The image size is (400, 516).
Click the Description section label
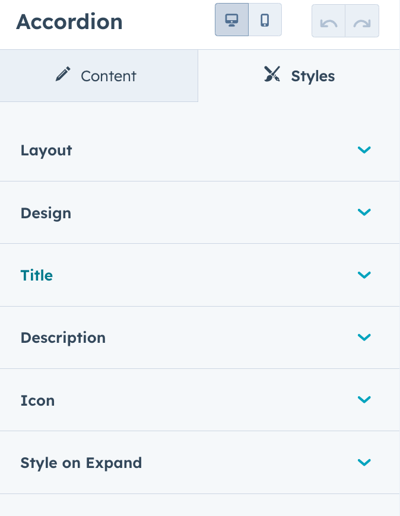click(x=63, y=338)
